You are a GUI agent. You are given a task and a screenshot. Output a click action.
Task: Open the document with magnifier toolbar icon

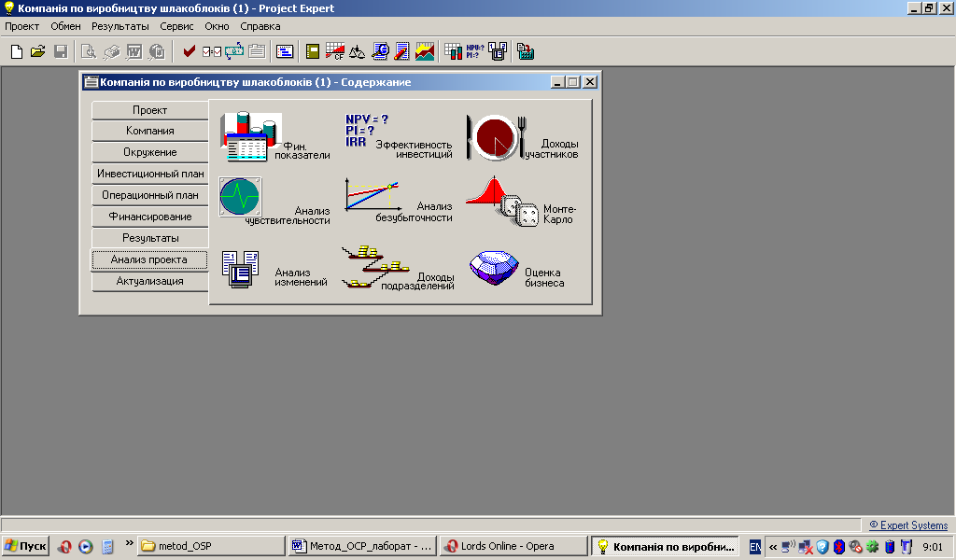(x=380, y=51)
